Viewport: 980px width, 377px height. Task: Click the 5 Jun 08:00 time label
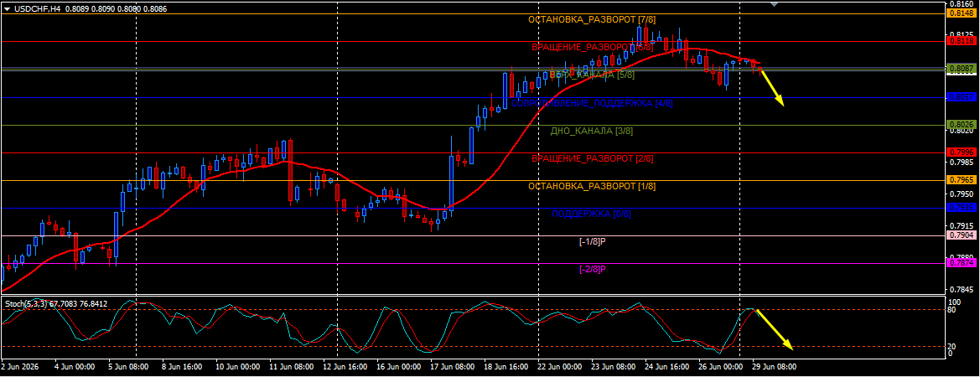[128, 367]
